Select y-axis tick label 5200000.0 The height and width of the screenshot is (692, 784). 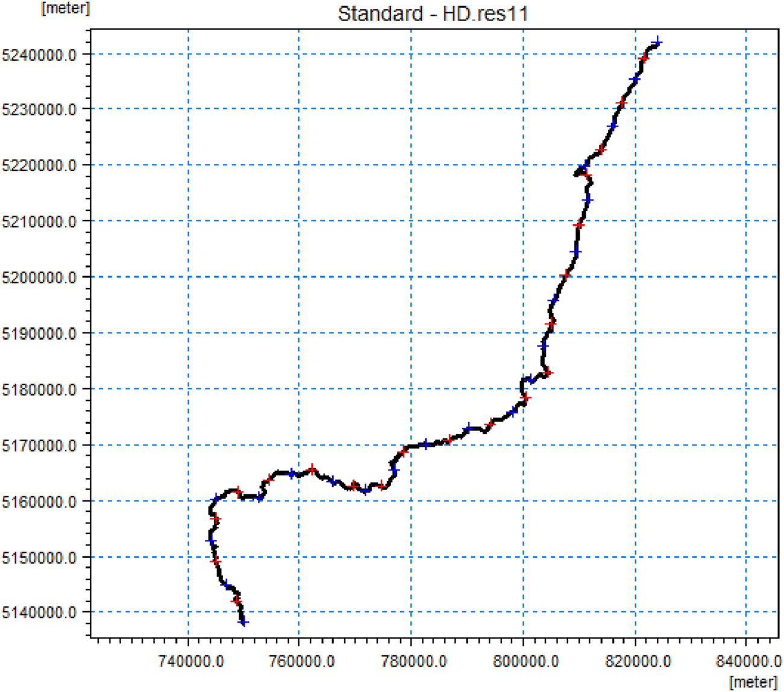point(40,277)
